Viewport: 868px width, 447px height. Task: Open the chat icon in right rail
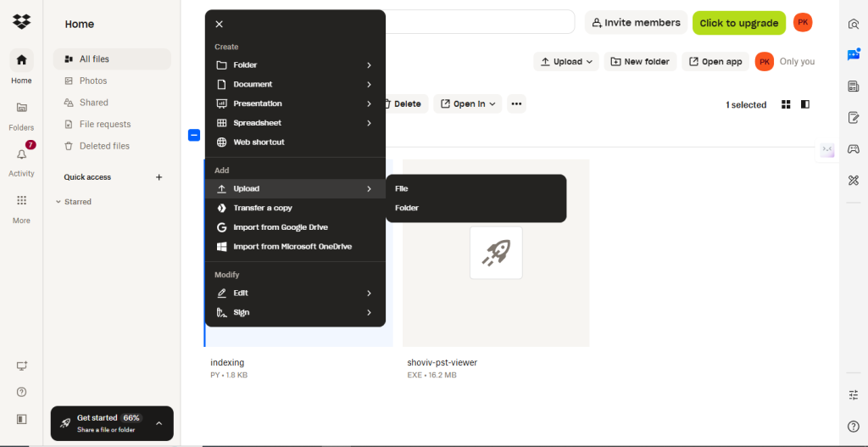[854, 55]
